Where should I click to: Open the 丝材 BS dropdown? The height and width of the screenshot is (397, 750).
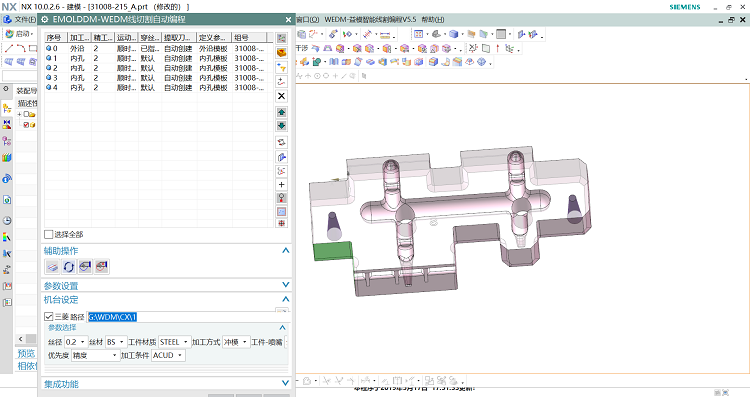pyautogui.click(x=116, y=342)
